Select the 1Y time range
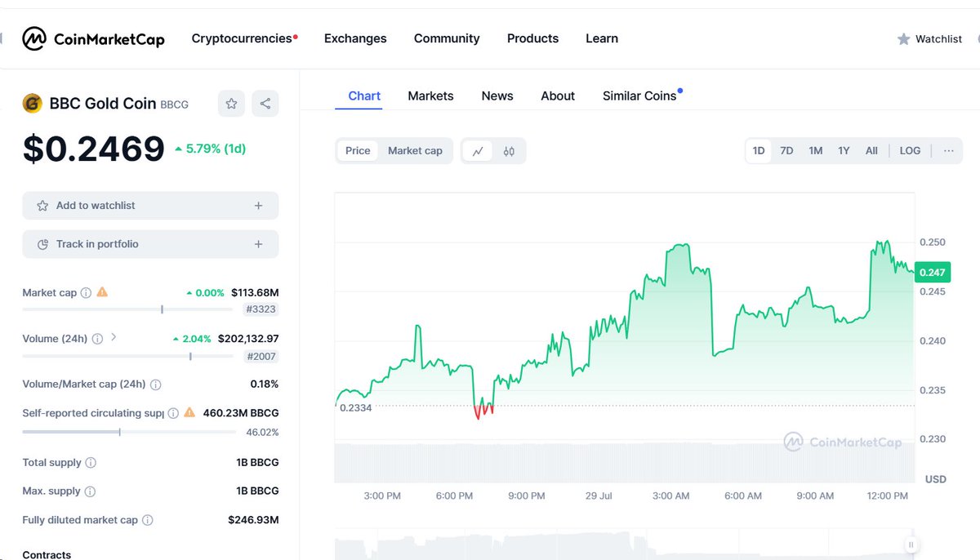 point(844,151)
